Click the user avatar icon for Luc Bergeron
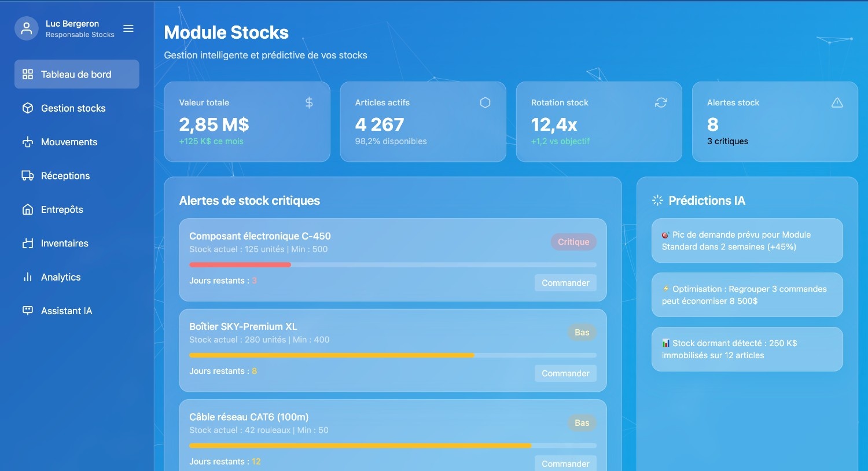This screenshot has height=471, width=868. coord(27,28)
